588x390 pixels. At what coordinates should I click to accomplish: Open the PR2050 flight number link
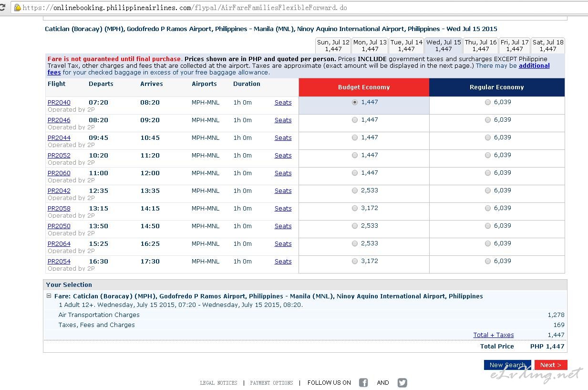[59, 226]
